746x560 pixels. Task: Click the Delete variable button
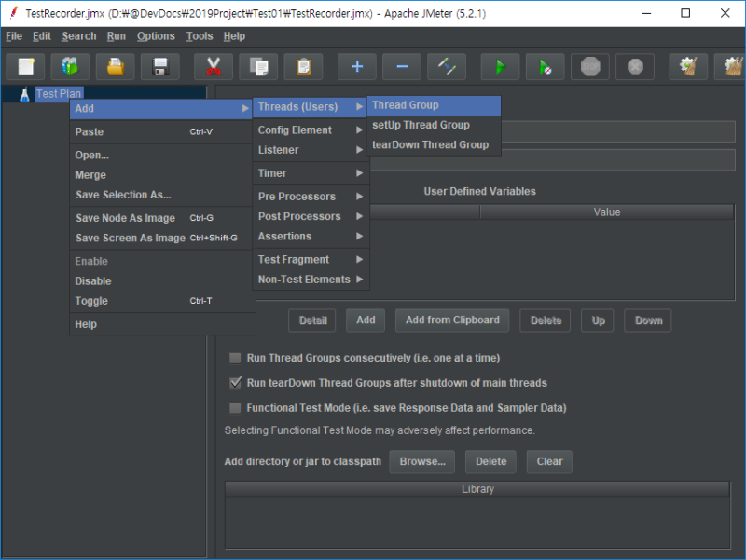click(x=546, y=321)
